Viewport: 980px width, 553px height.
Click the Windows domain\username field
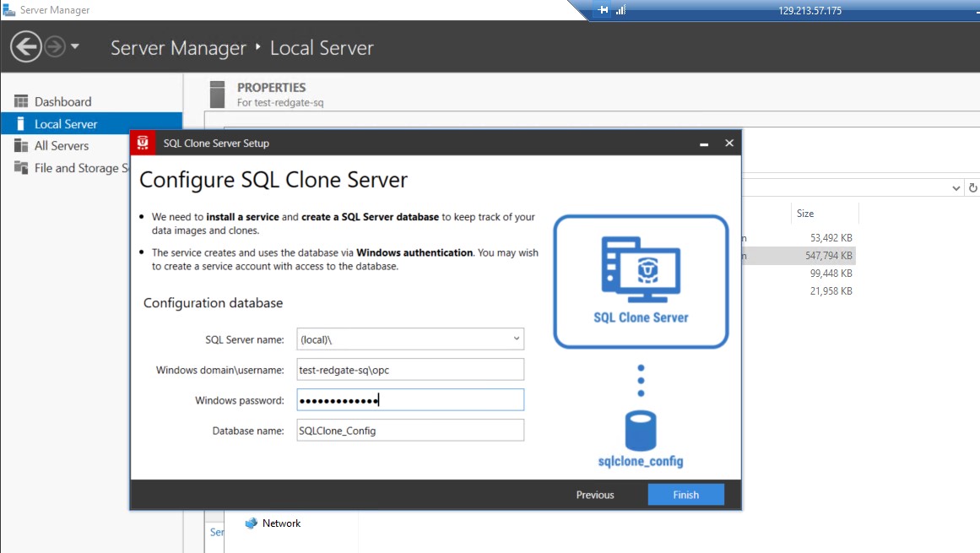coord(410,369)
